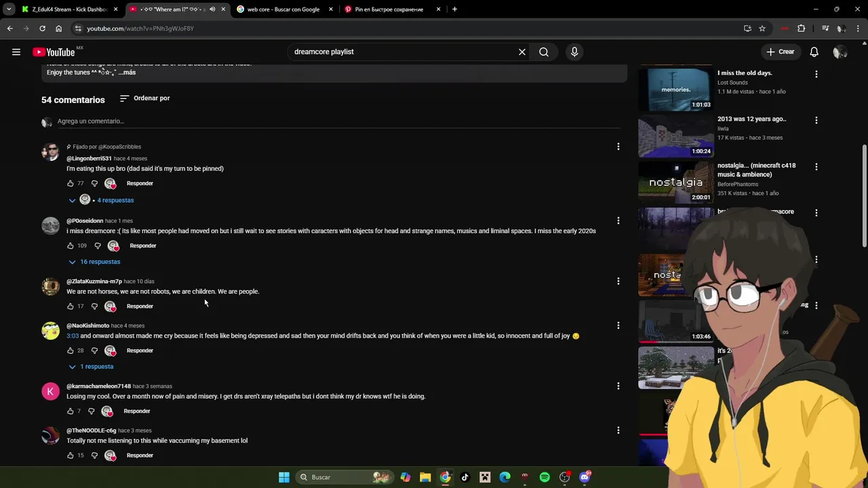Click the 'Agrega un comentario...' field
The image size is (868, 488).
click(338, 121)
